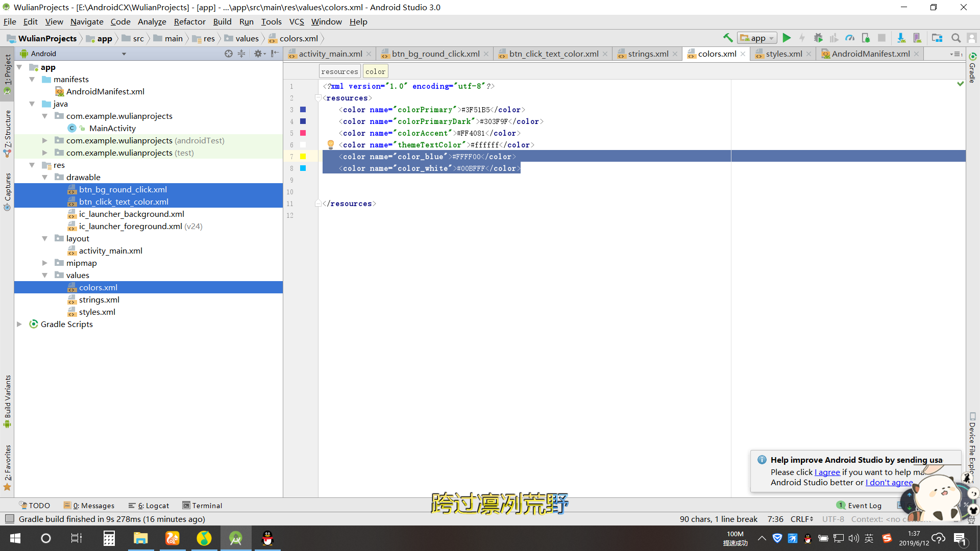This screenshot has height=551, width=980.
Task: Open the Refactor menu
Action: [x=189, y=21]
